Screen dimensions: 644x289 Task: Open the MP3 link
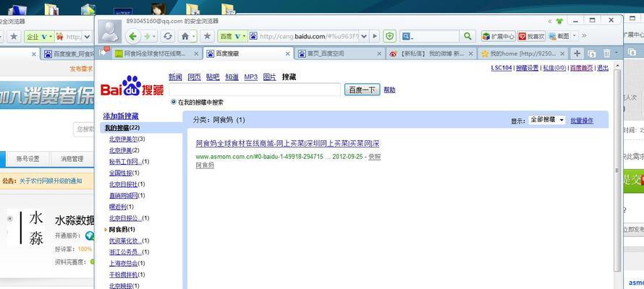coord(250,77)
